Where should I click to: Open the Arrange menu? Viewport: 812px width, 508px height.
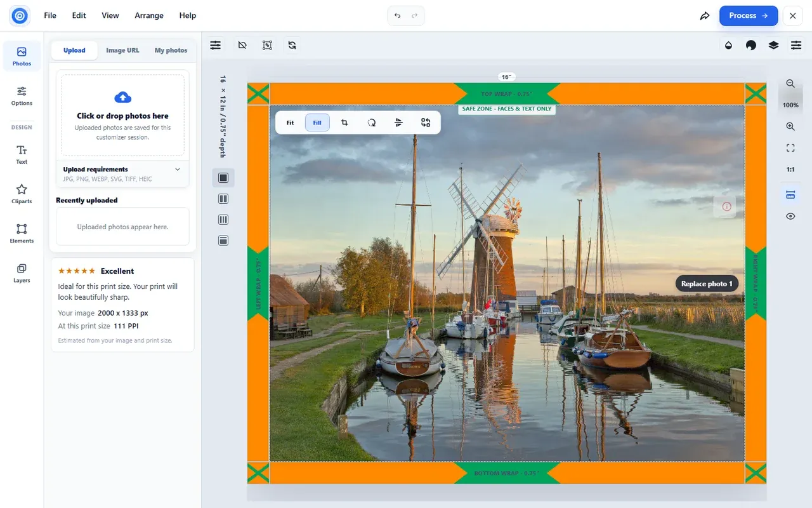[x=149, y=15]
